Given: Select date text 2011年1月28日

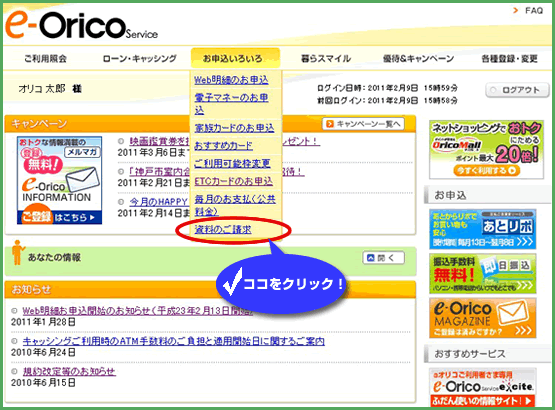Looking at the screenshot, I should pos(43,322).
